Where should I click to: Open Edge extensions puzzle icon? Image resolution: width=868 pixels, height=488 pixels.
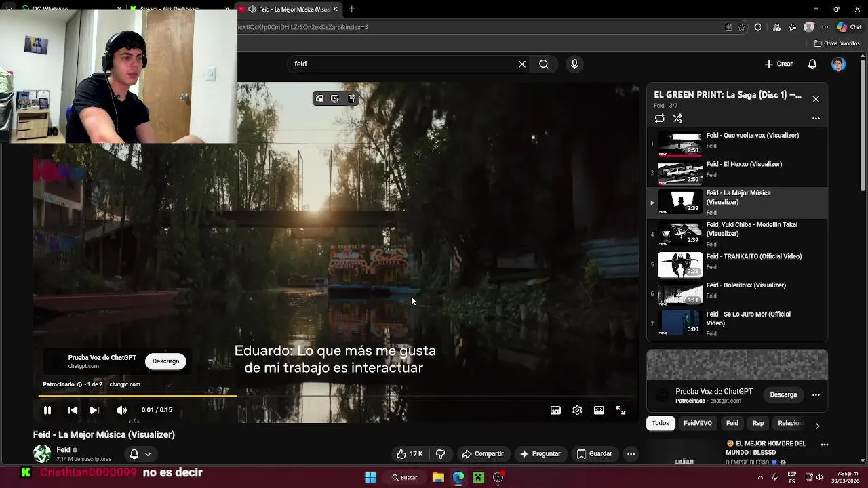758,27
